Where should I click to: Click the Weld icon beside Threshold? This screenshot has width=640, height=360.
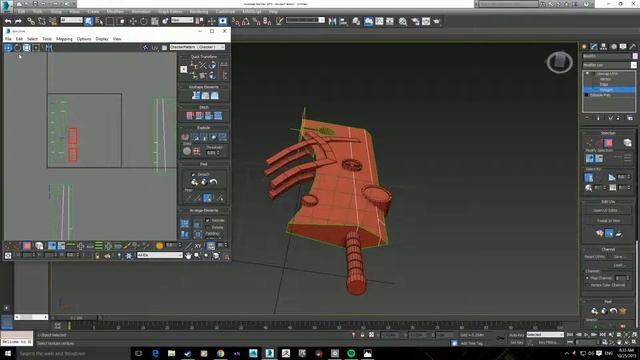pos(196,151)
